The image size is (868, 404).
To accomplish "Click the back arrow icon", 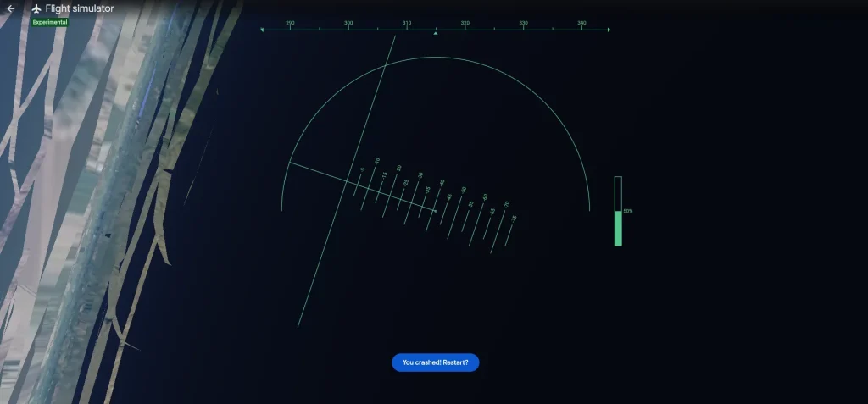I will (10, 8).
